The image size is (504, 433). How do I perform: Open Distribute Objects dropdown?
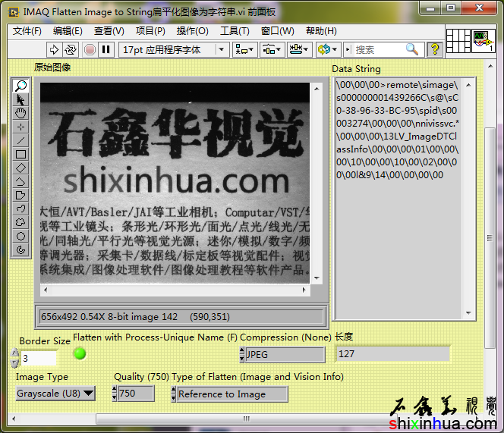coord(272,50)
